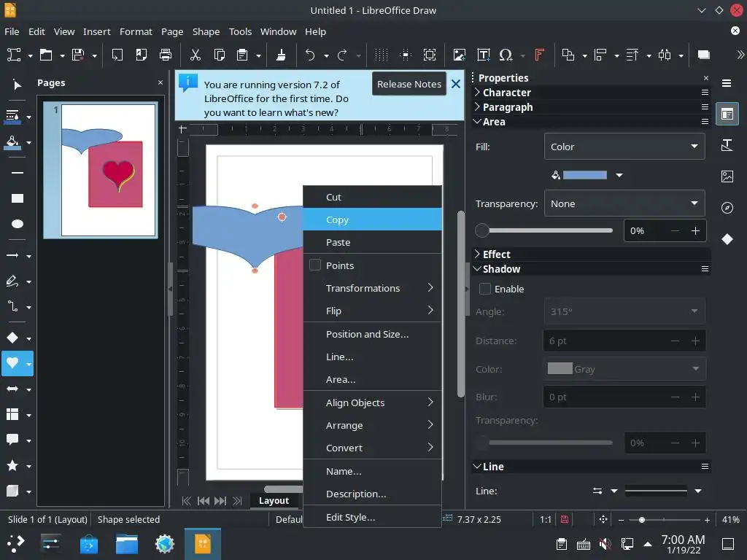Insert a Text Box from toolbar

(483, 55)
